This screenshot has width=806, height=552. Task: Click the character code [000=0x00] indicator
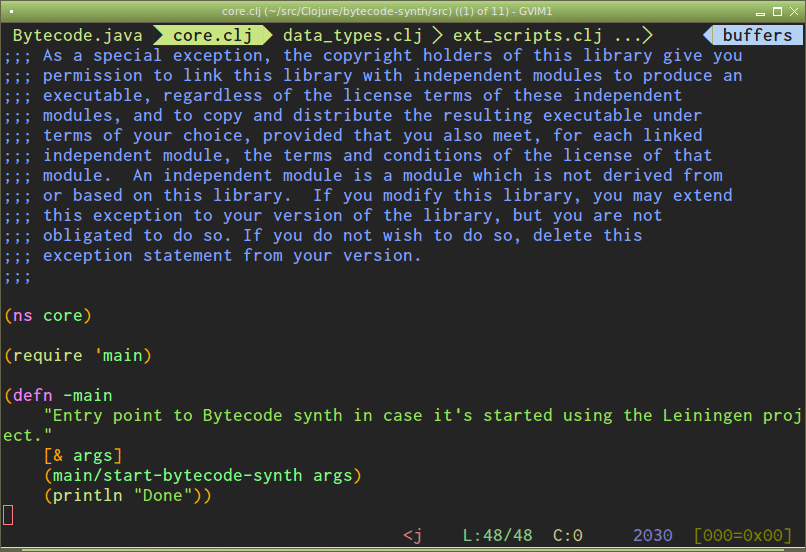745,536
